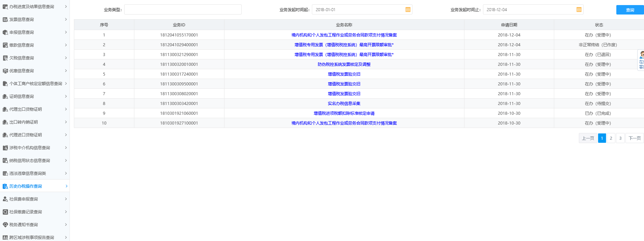Expand the 历史办税操作查询 chevron
644x241 pixels.
point(66,186)
